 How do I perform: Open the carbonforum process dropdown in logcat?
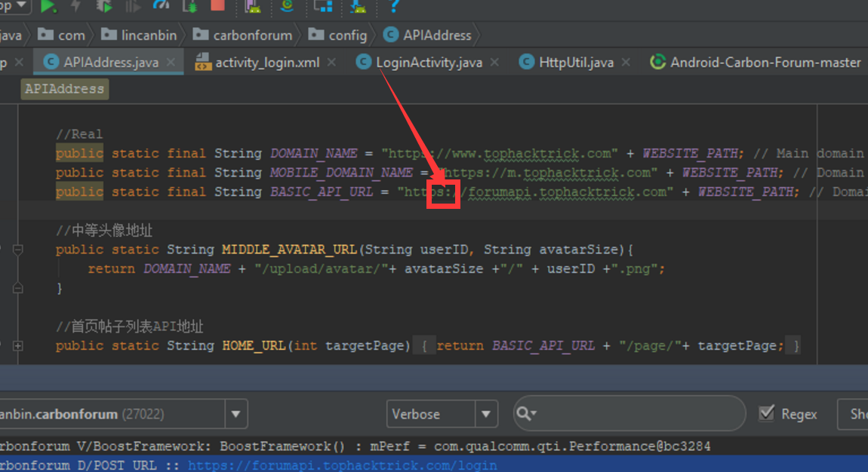[x=123, y=414]
